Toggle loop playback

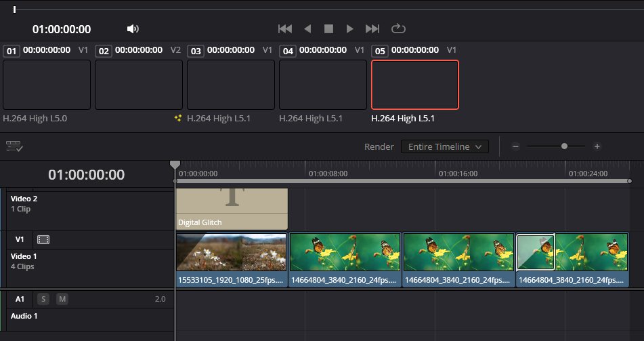click(x=398, y=28)
